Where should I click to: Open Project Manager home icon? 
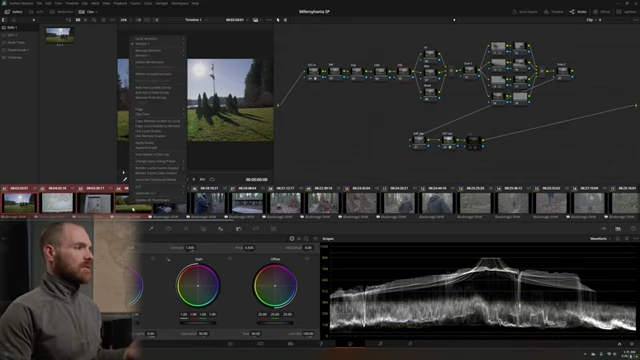point(619,344)
